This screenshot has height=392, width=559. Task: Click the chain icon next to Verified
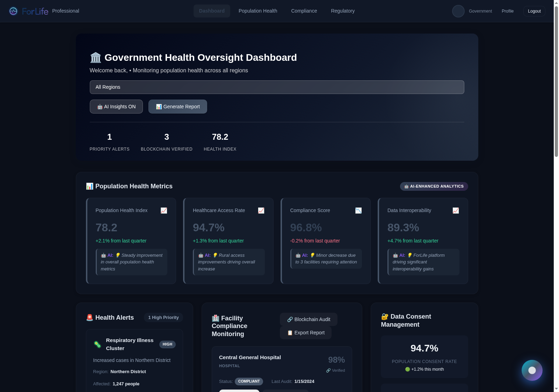pos(328,370)
